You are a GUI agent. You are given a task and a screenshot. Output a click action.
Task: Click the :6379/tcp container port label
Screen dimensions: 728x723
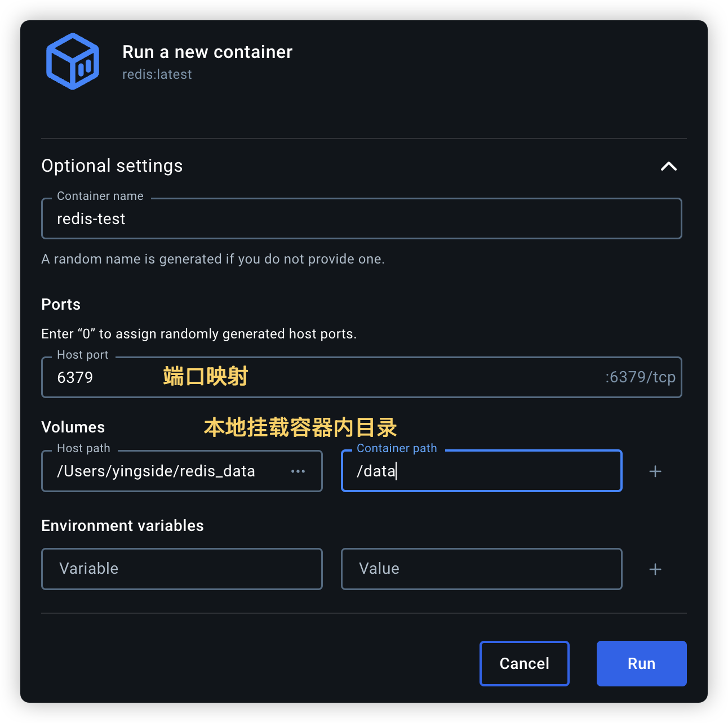[x=640, y=377]
